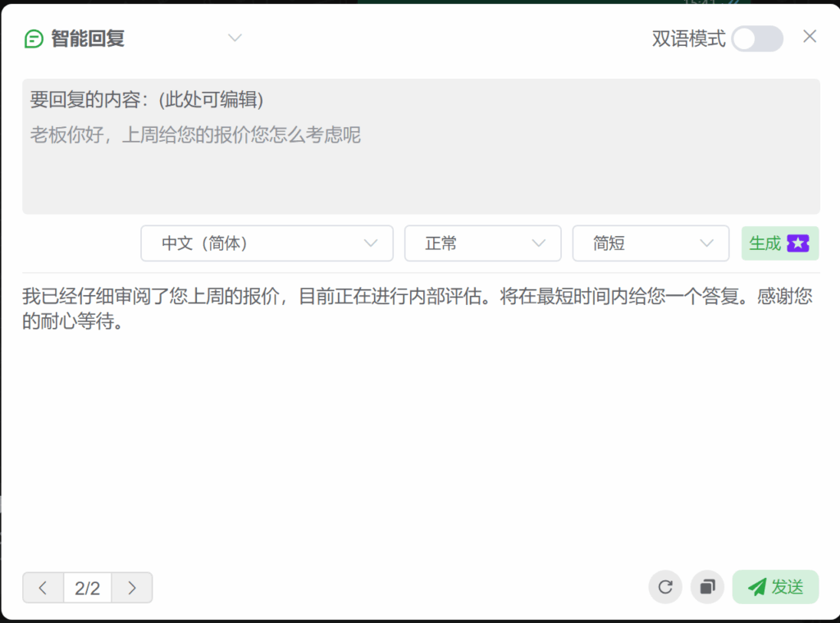
Task: Click the star icon inside the 生成 button
Action: [x=799, y=243]
